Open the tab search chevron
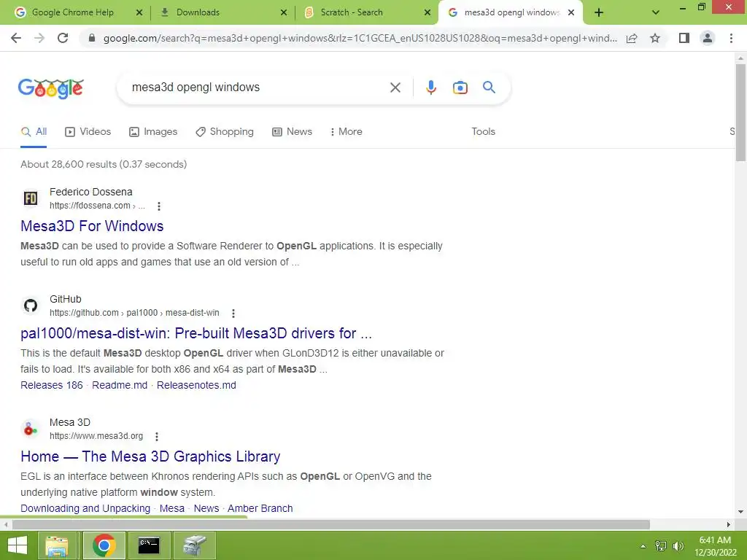The height and width of the screenshot is (560, 747). click(656, 12)
